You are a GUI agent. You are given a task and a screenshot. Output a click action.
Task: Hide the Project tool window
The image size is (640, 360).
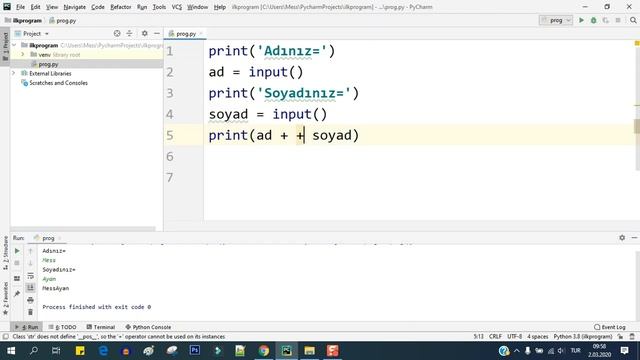coord(157,33)
